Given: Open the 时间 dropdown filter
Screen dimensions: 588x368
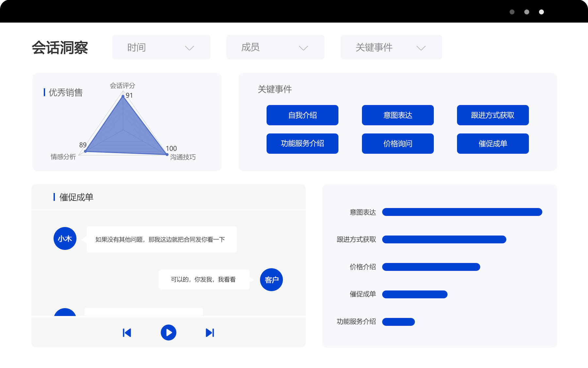Looking at the screenshot, I should point(161,47).
